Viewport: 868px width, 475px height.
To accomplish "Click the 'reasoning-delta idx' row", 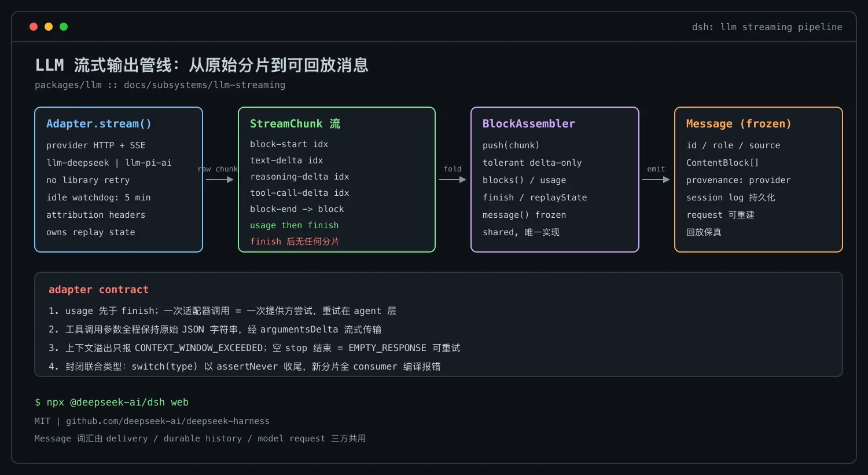I will [300, 177].
